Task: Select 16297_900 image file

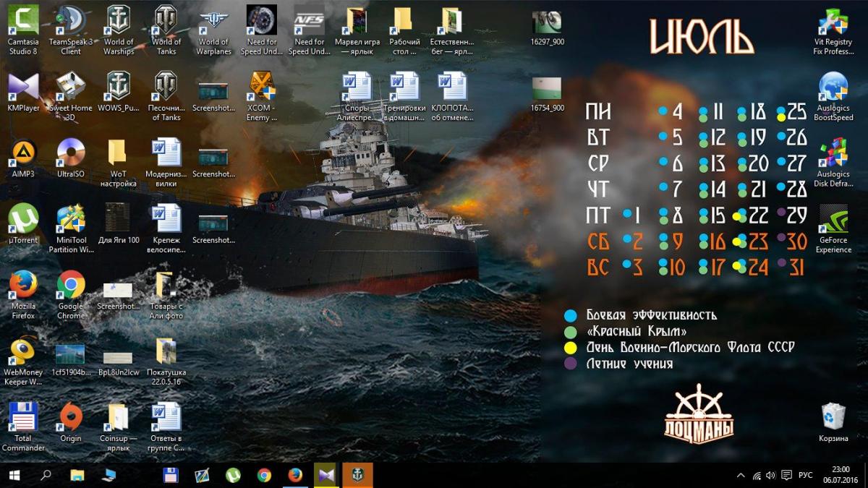Action: (548, 29)
